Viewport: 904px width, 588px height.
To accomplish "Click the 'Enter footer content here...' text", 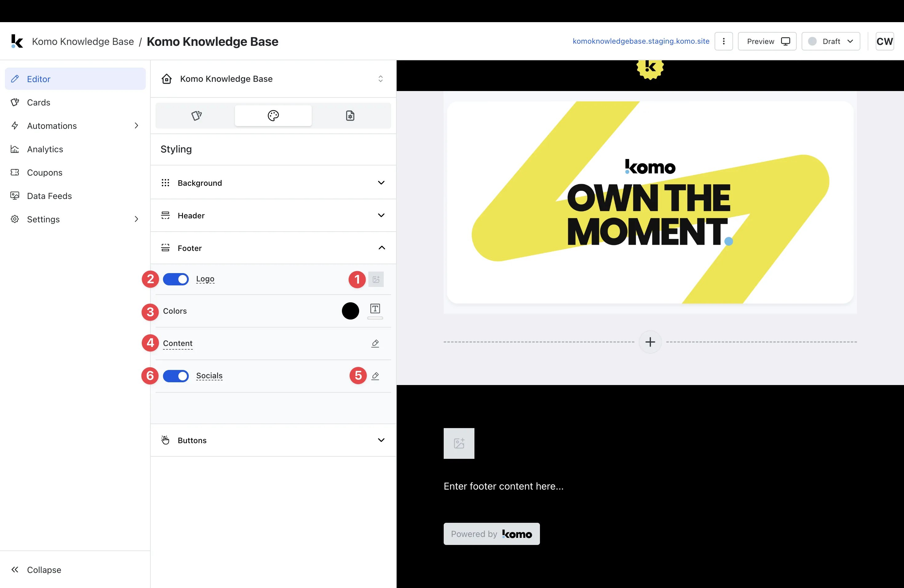I will click(504, 486).
